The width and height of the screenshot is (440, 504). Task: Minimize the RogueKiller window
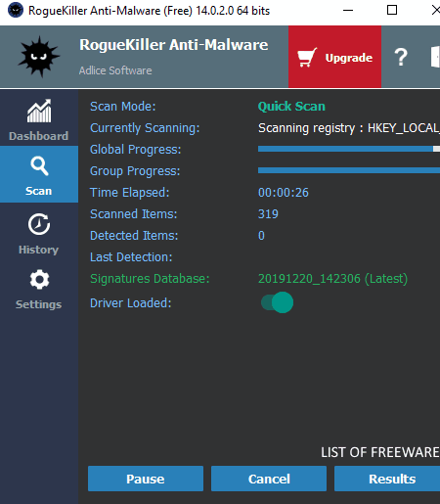(348, 11)
